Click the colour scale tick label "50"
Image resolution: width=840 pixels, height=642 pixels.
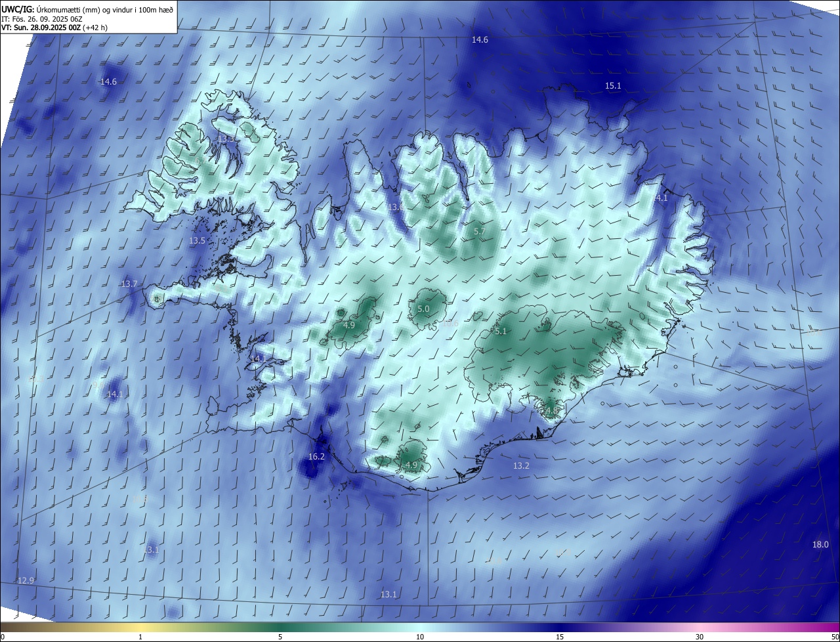[835, 637]
